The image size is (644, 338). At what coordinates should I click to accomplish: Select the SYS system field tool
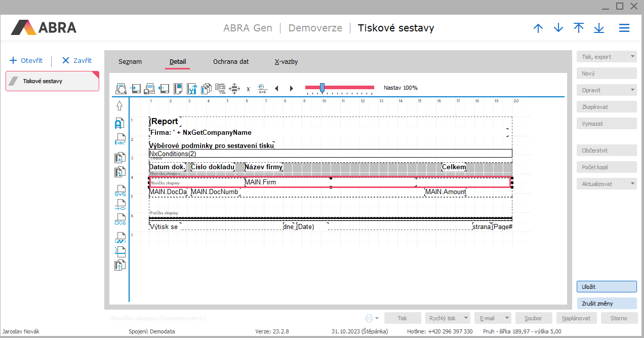tap(119, 191)
